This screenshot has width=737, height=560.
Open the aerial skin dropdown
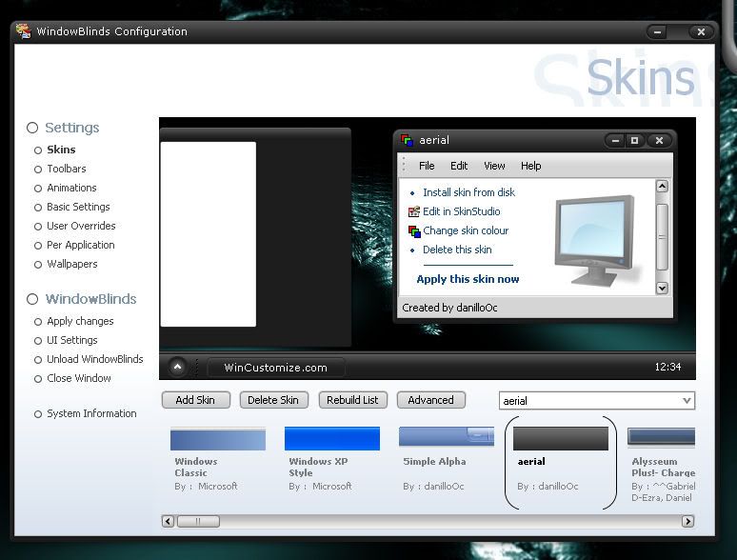pos(687,401)
